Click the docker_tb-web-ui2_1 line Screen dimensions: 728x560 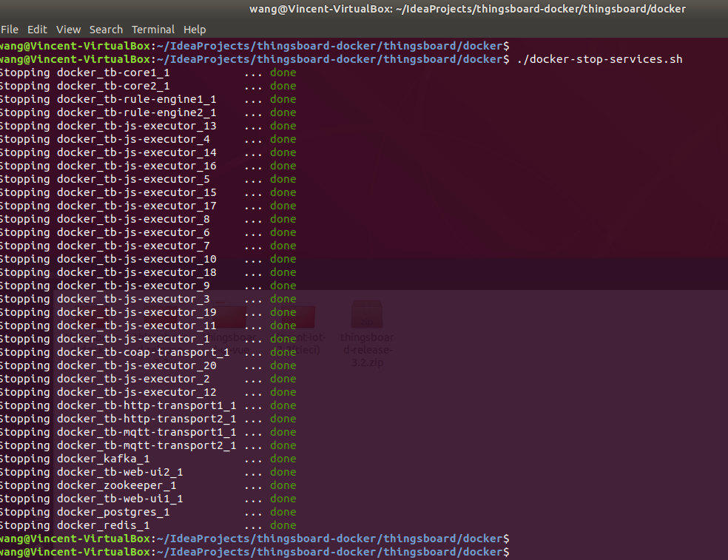click(x=148, y=472)
